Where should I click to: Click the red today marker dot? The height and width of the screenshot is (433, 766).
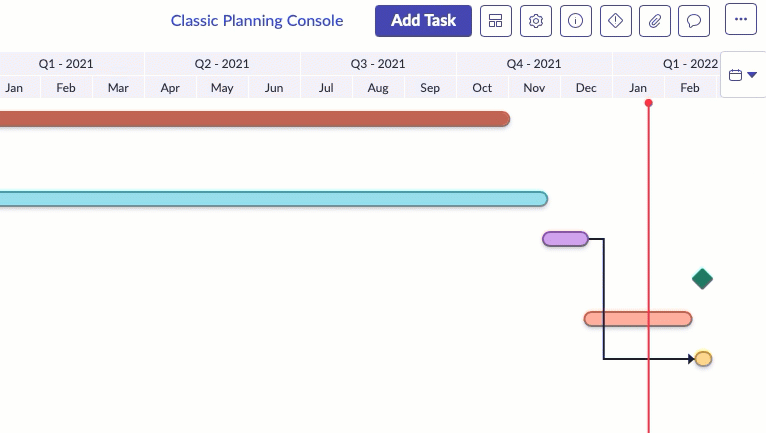click(x=648, y=103)
